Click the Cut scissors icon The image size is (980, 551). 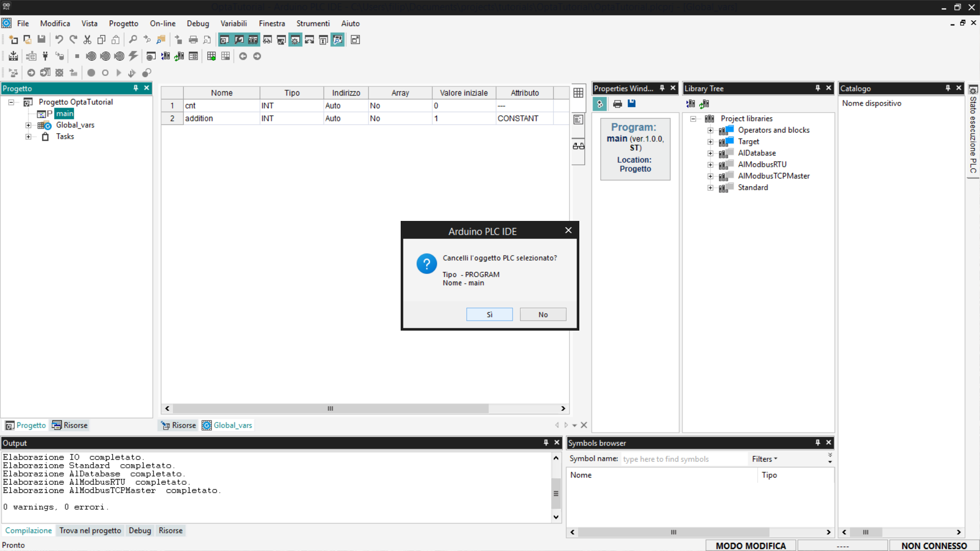[87, 39]
